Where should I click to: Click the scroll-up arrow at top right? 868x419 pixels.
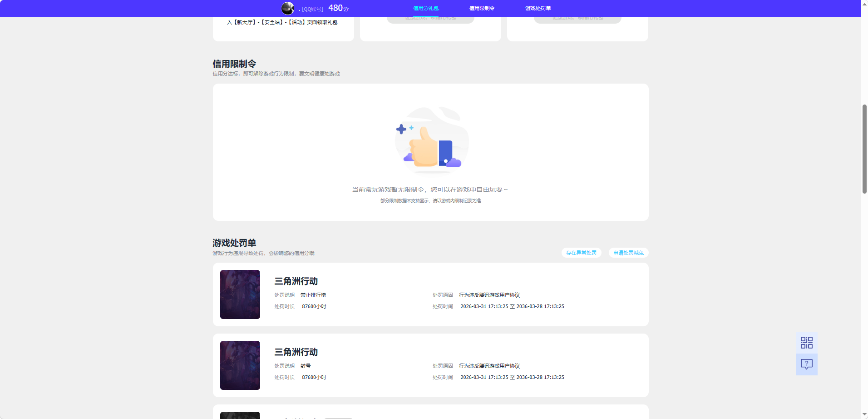[864, 4]
